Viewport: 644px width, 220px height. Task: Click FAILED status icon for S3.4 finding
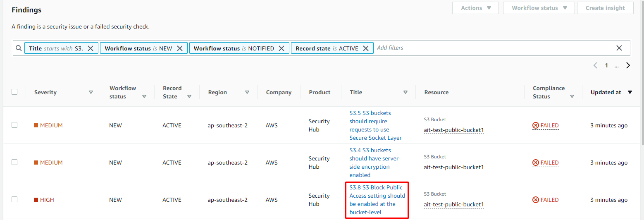click(536, 163)
